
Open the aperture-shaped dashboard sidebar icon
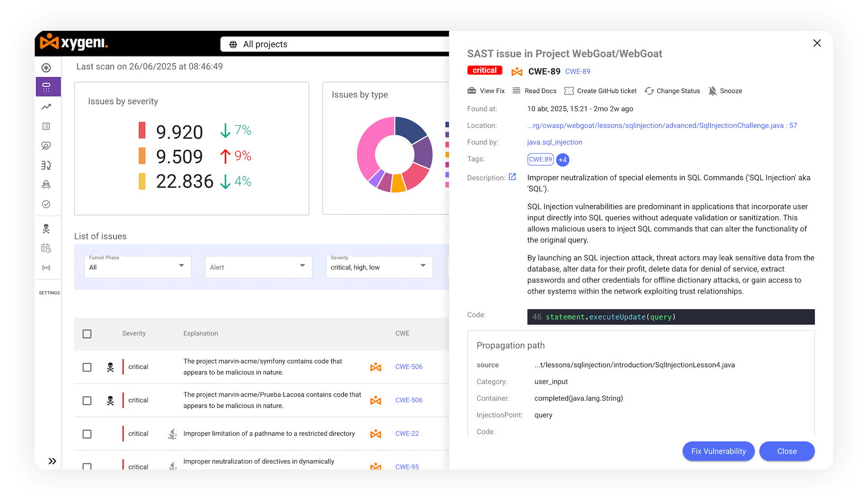tap(46, 68)
